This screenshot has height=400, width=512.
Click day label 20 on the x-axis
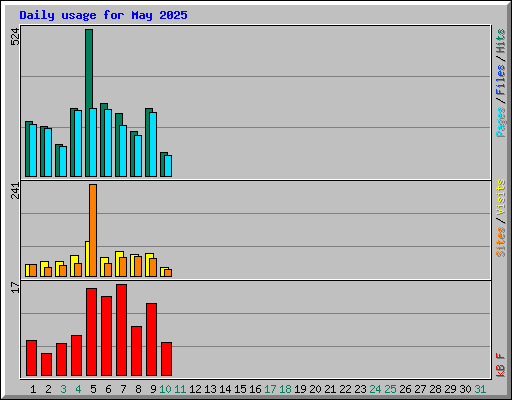315,389
